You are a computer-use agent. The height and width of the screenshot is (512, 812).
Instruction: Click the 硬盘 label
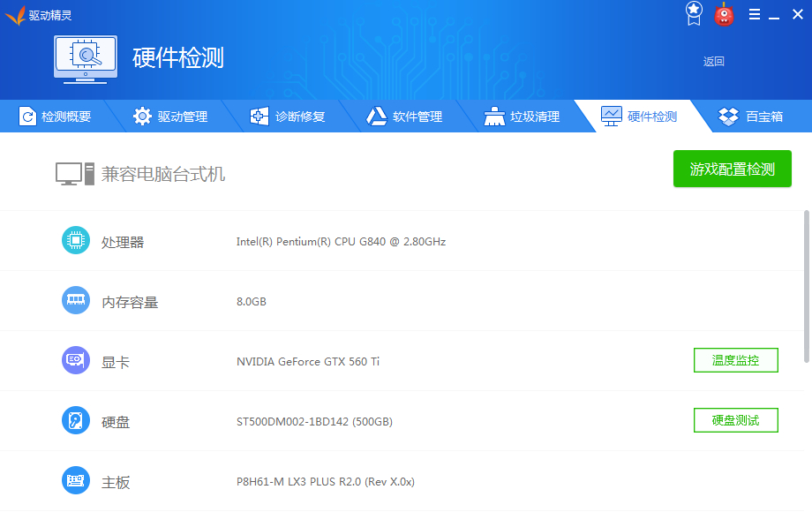click(x=115, y=423)
